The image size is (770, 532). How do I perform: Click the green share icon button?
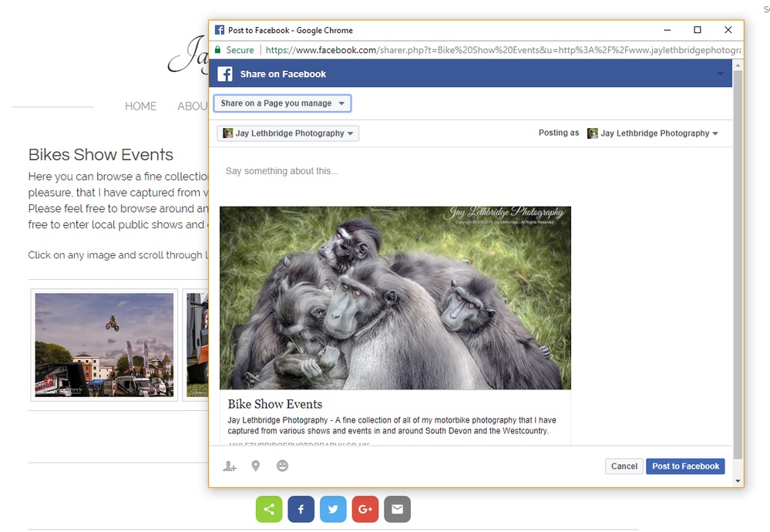coord(269,509)
